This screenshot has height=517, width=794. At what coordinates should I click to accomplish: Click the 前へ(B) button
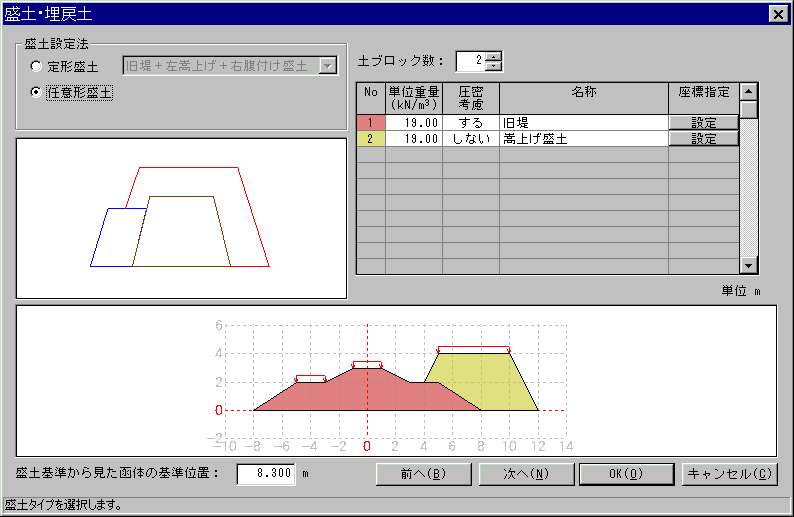click(423, 474)
